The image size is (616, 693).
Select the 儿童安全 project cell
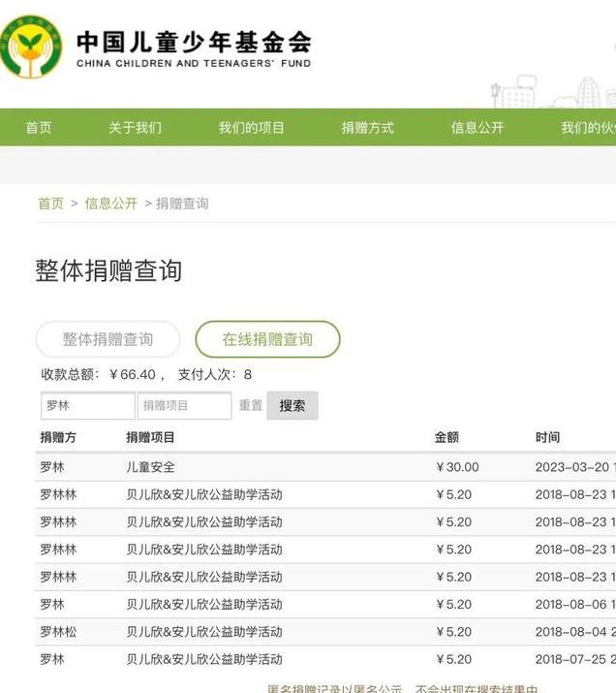150,467
